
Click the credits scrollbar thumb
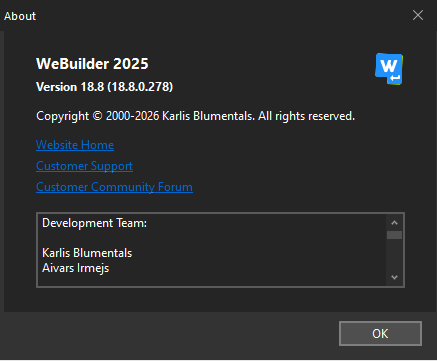tap(394, 235)
